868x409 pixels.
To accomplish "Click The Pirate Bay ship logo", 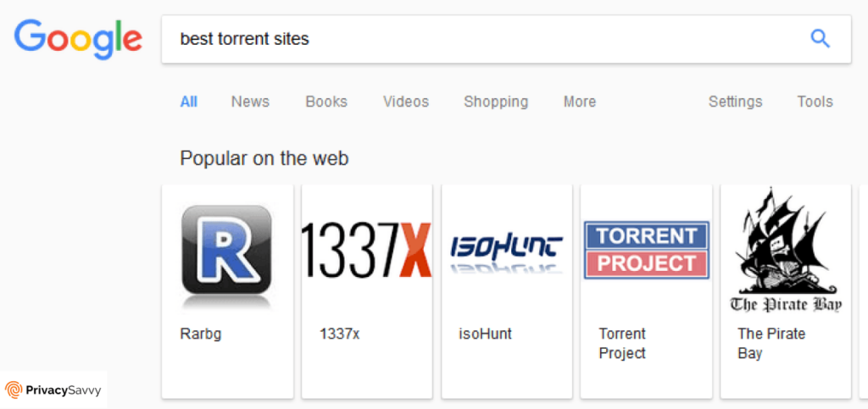I will (x=786, y=250).
